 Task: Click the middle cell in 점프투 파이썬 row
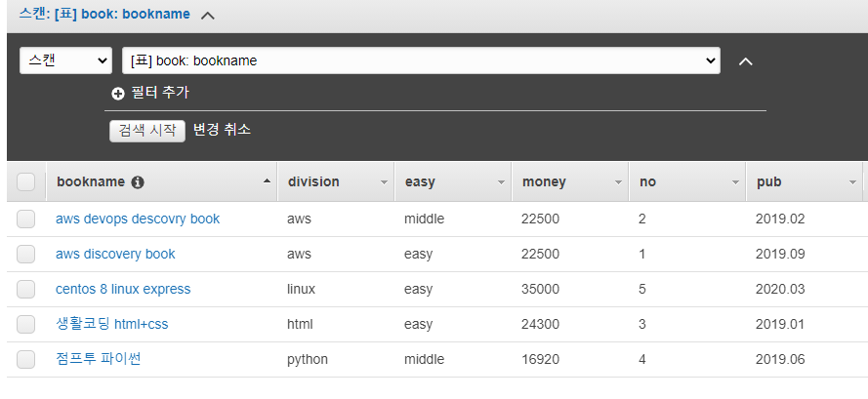pyautogui.click(x=424, y=360)
